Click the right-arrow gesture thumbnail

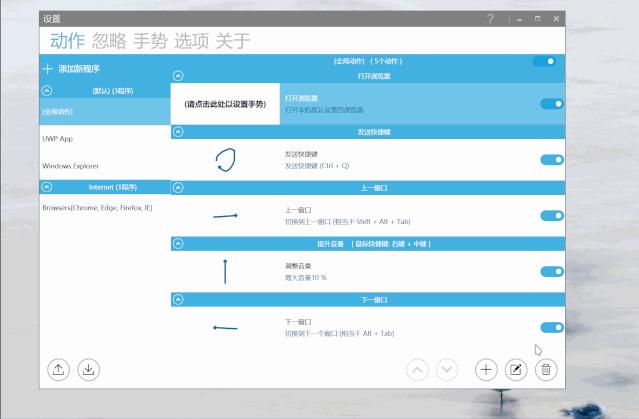click(225, 216)
